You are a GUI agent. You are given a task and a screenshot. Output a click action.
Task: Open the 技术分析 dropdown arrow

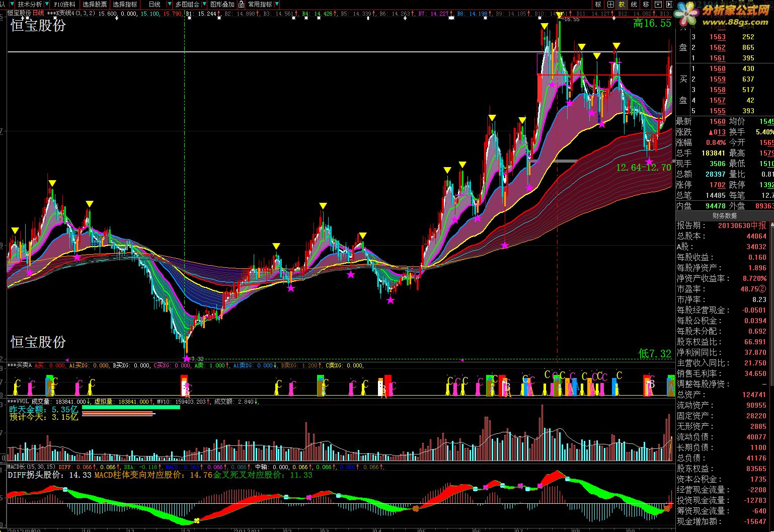pyautogui.click(x=46, y=4)
